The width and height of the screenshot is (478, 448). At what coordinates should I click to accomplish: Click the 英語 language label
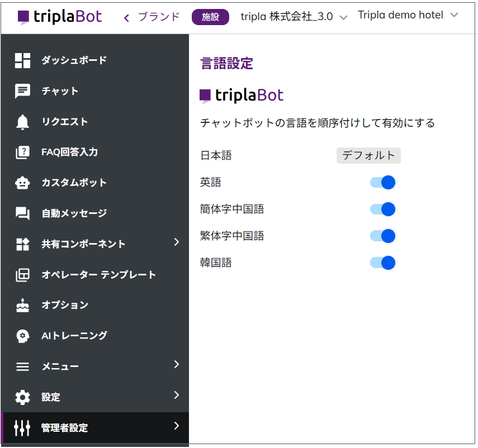(x=211, y=183)
